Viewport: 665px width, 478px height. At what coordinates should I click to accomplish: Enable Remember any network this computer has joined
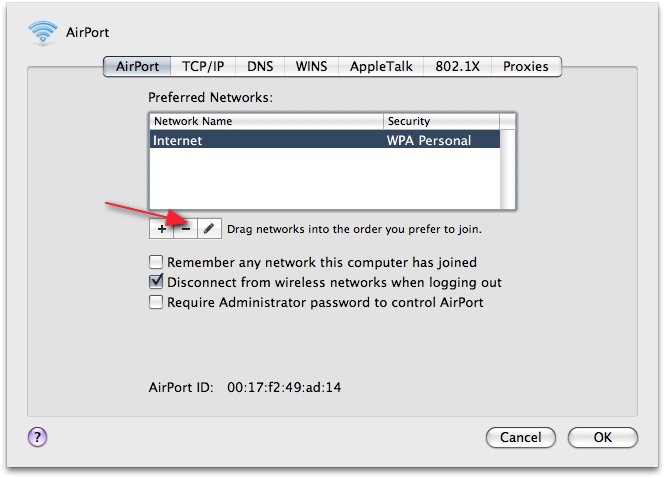coord(156,263)
